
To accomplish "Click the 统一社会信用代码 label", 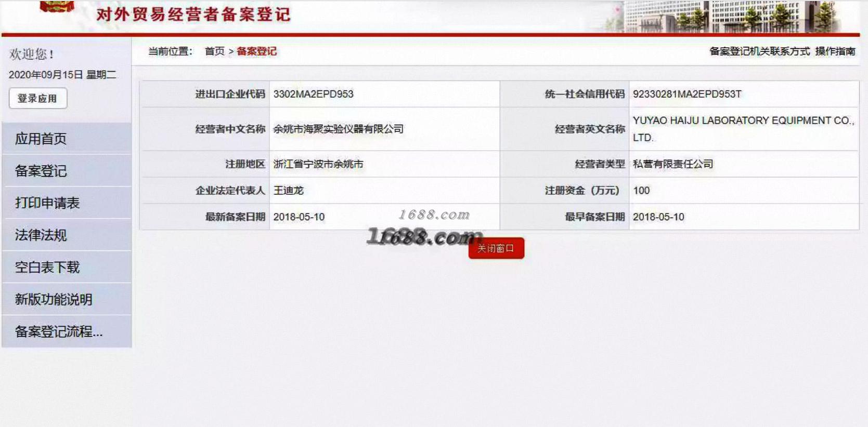I will tap(585, 94).
